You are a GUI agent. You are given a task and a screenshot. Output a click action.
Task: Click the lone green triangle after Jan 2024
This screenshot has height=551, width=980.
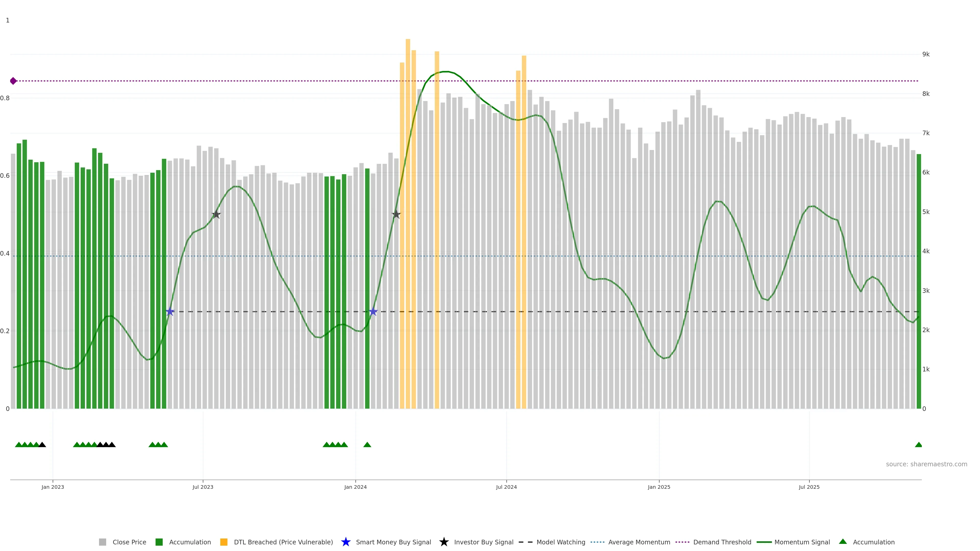[x=367, y=445]
